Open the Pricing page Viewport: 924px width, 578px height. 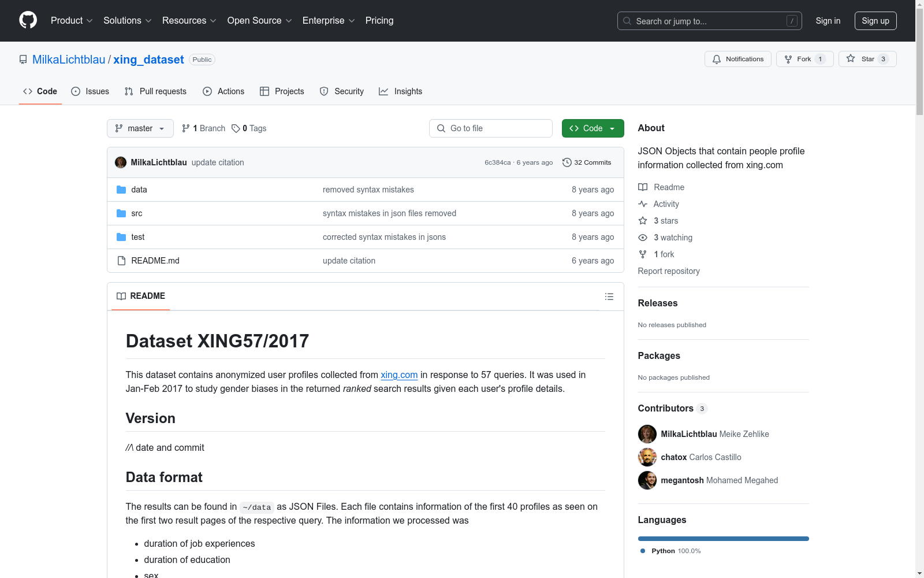(379, 21)
